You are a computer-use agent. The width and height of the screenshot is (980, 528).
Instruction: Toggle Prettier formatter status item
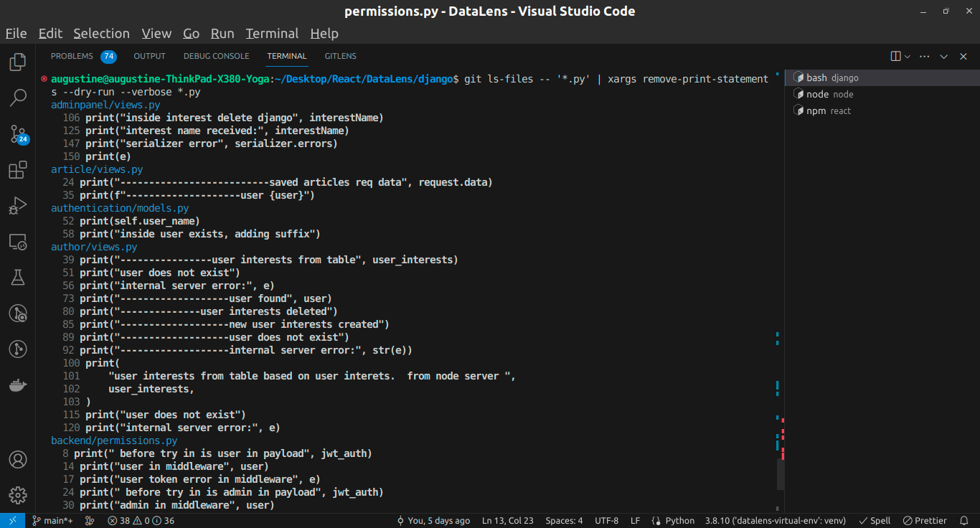pos(925,521)
